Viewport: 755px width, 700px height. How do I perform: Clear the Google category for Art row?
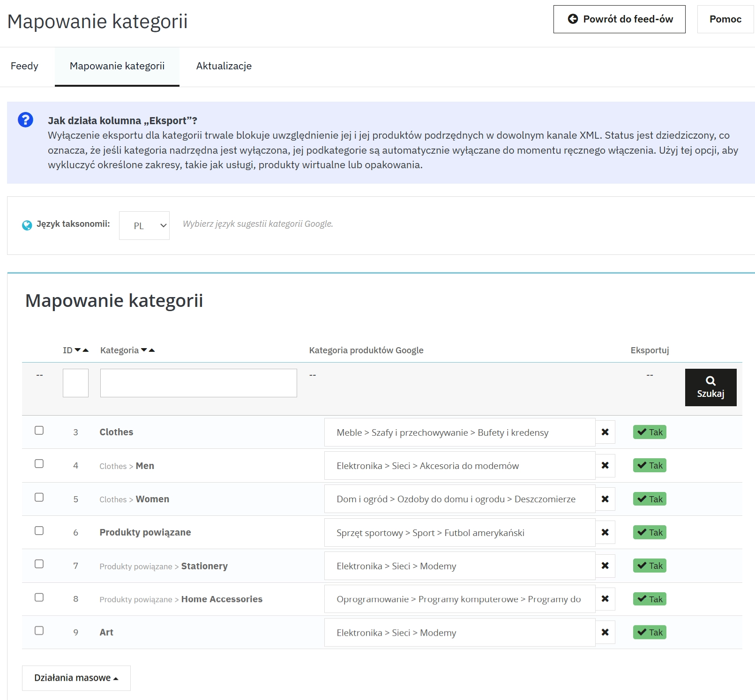605,632
